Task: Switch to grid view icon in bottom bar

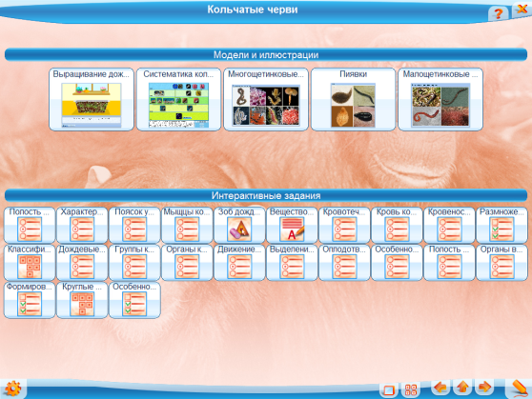Action: (x=411, y=389)
